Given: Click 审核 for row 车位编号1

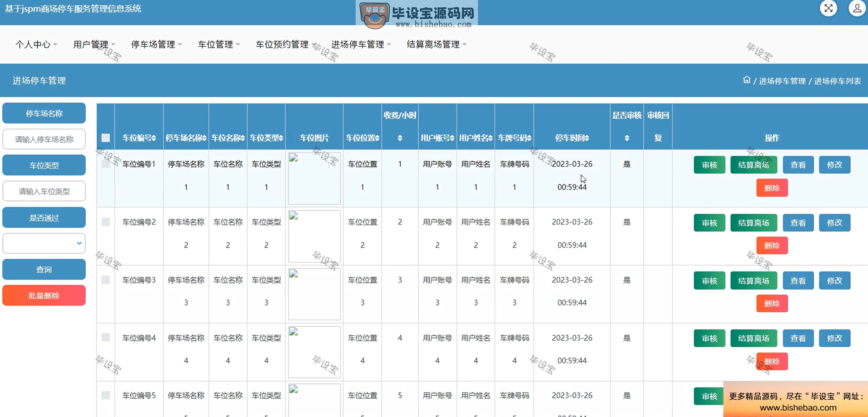Looking at the screenshot, I should coord(709,165).
